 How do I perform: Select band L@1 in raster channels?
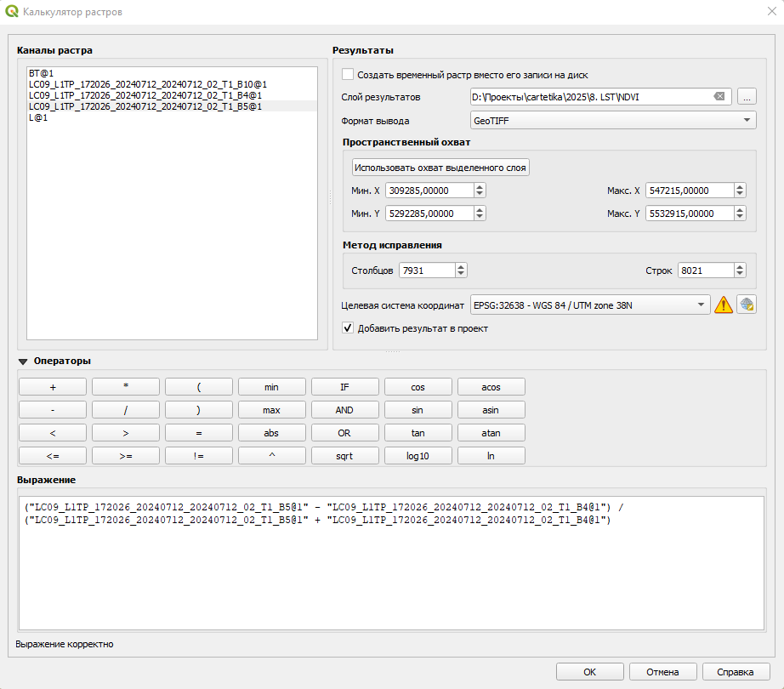[x=172, y=117]
